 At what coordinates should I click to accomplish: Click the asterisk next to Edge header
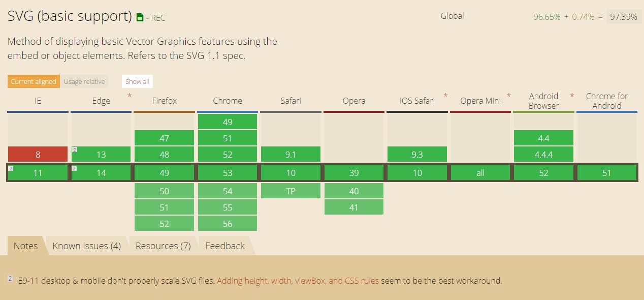point(130,96)
